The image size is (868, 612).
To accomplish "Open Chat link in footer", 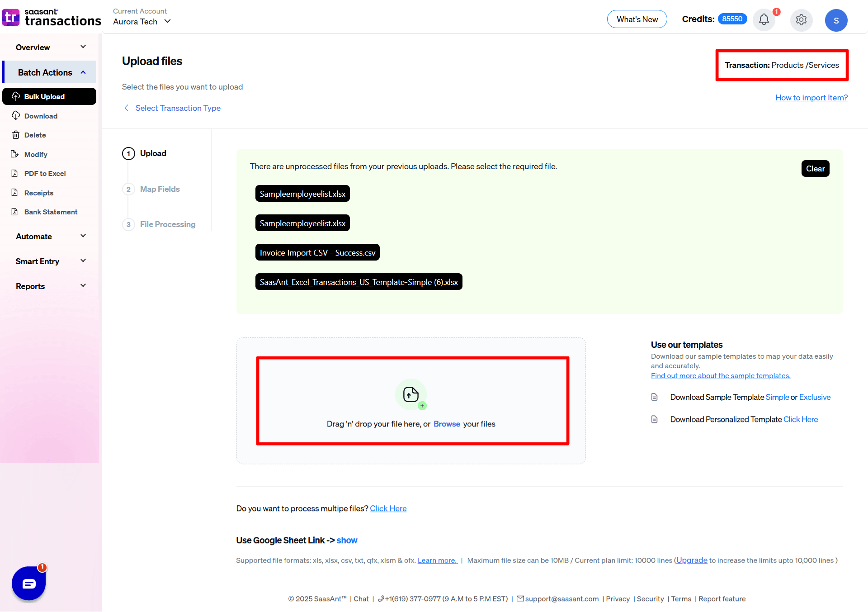I will point(361,598).
